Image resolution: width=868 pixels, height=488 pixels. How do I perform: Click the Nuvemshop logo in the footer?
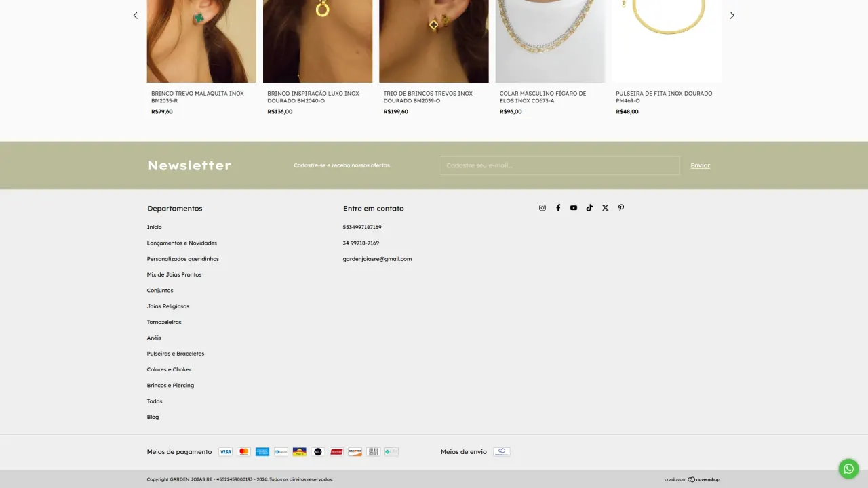(704, 479)
